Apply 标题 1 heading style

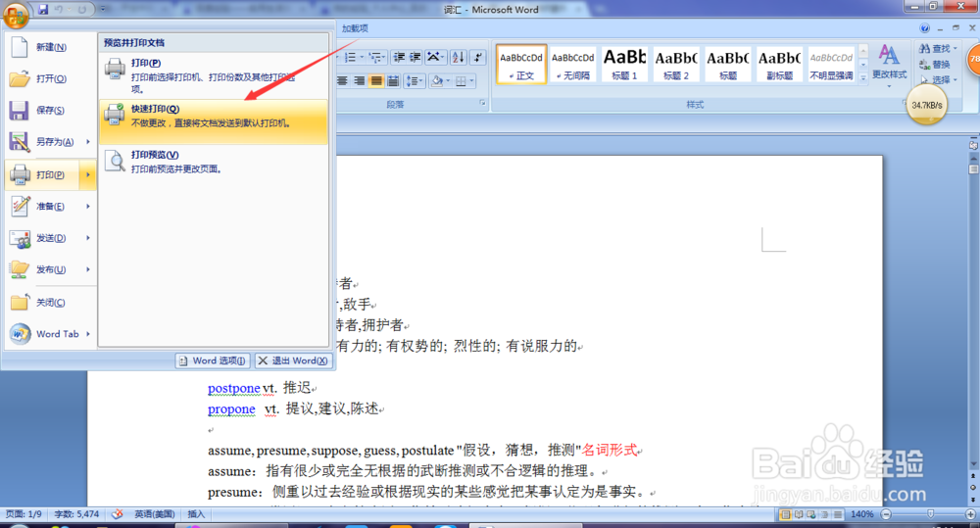tap(624, 64)
